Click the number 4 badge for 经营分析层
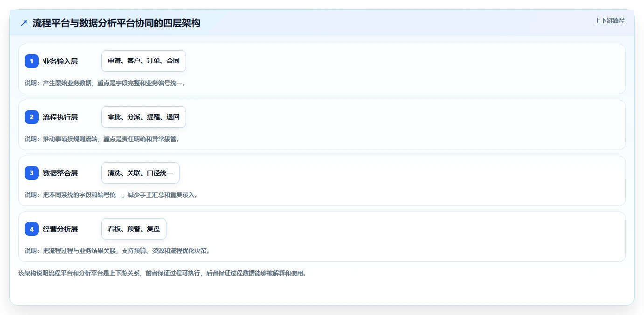 point(32,229)
